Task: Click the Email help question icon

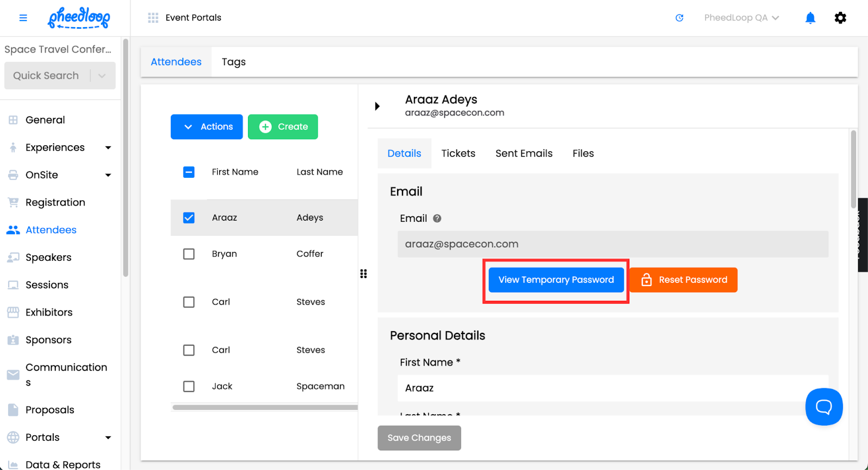Action: point(437,218)
